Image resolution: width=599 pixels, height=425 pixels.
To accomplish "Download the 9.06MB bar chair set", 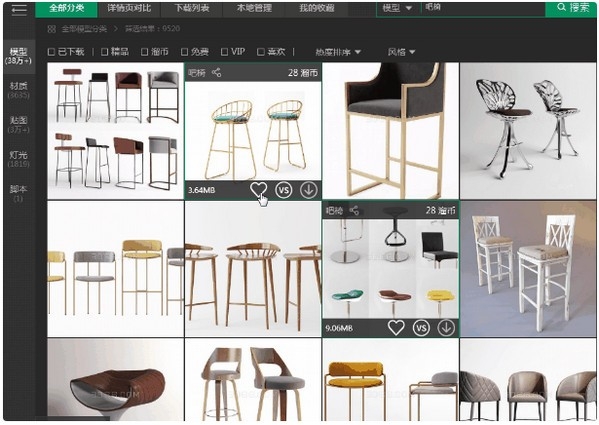I will (446, 328).
